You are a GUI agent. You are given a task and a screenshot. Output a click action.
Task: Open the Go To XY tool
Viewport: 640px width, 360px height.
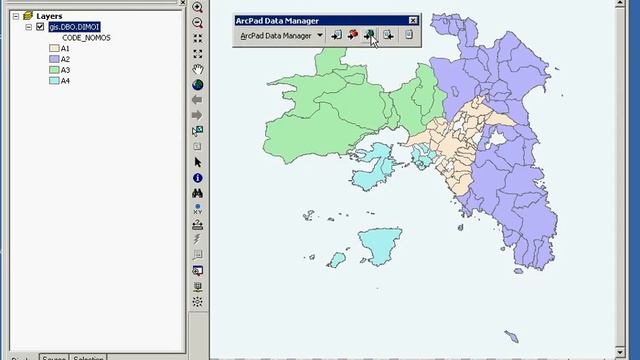(x=198, y=209)
